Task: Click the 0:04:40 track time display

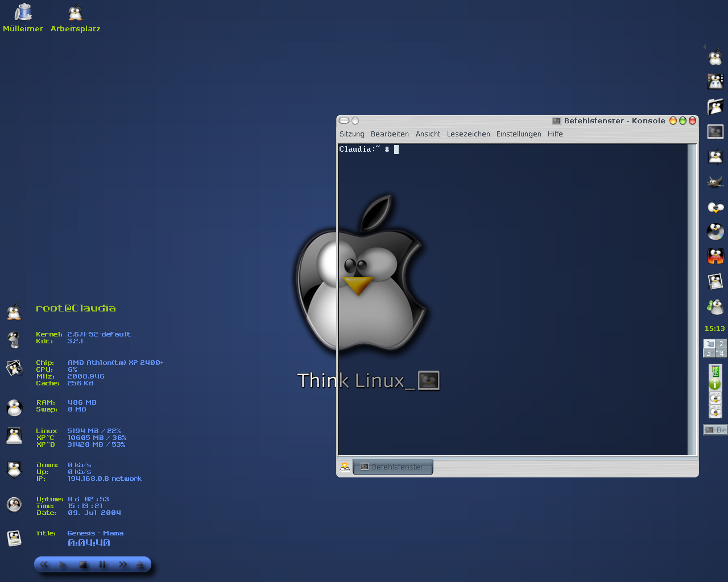Action: [89, 543]
